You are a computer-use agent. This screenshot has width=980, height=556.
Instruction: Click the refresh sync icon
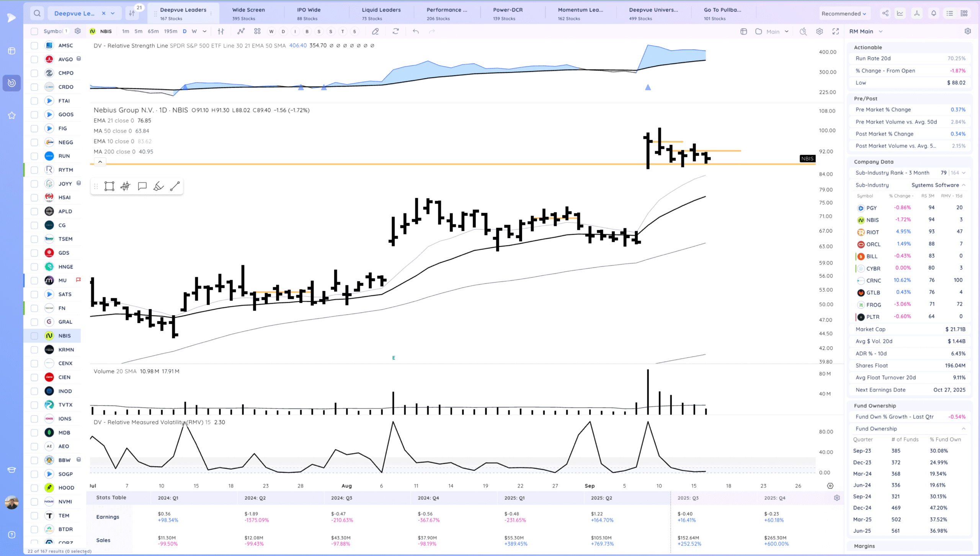point(396,31)
